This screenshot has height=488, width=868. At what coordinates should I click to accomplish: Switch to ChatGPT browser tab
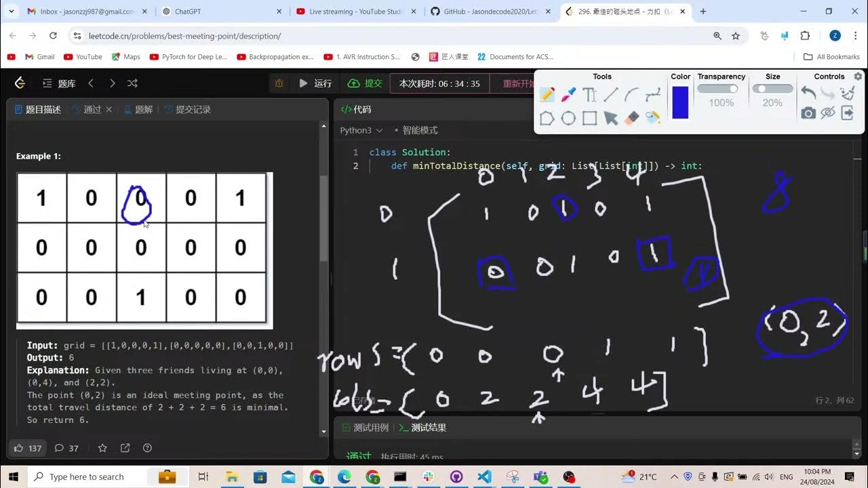[x=222, y=12]
